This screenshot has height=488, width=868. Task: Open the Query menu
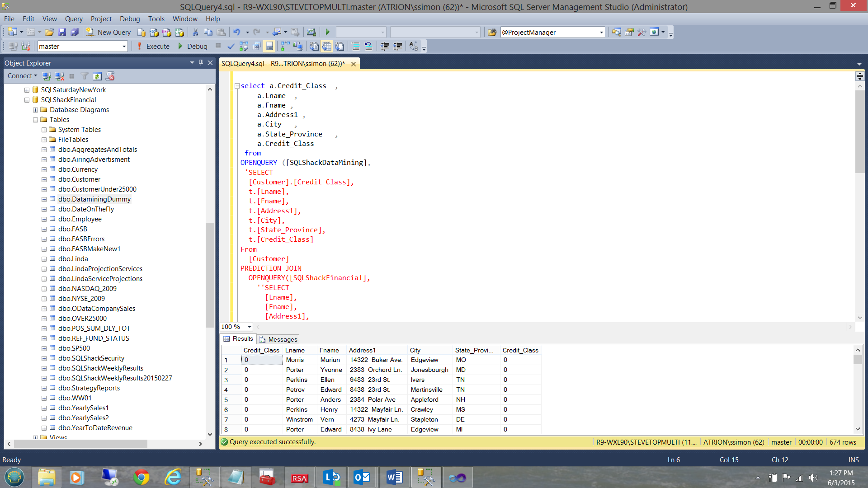73,19
